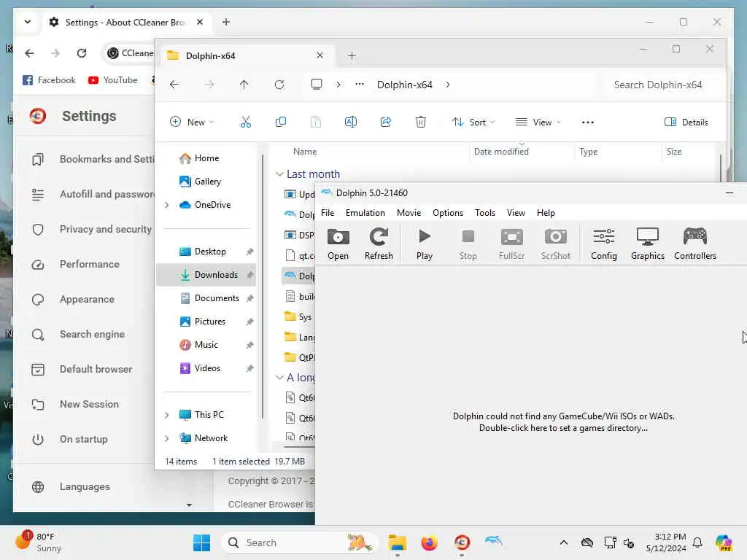Open Appearance in browser Settings
This screenshot has height=560, width=747.
click(87, 300)
